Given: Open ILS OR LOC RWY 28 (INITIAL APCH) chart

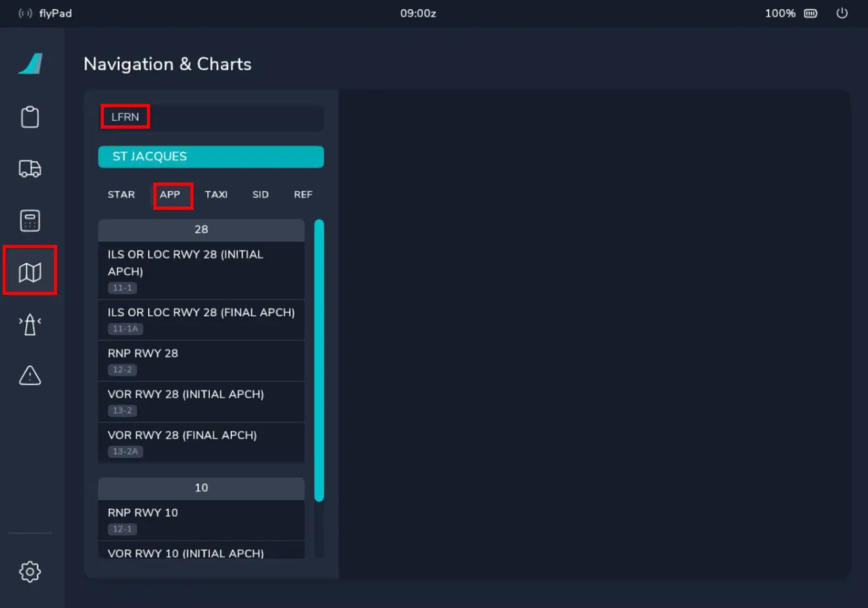Looking at the screenshot, I should point(201,270).
